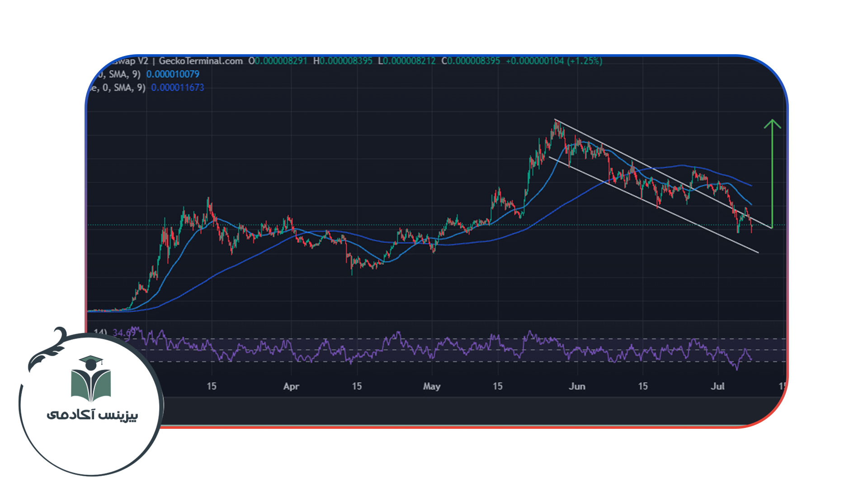
Task: Select the high price value H0.000008395
Action: tap(343, 61)
